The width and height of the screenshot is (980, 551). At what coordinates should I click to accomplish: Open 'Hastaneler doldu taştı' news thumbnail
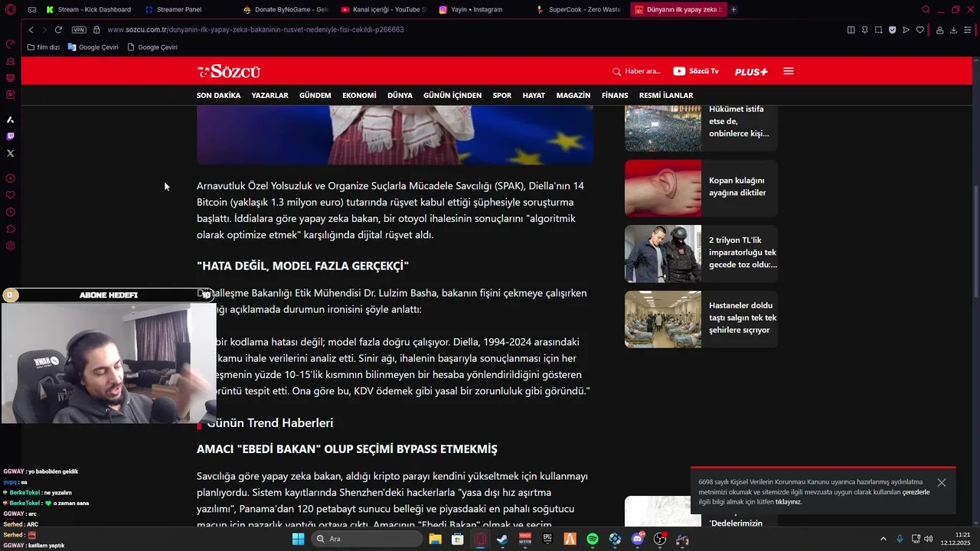click(663, 319)
